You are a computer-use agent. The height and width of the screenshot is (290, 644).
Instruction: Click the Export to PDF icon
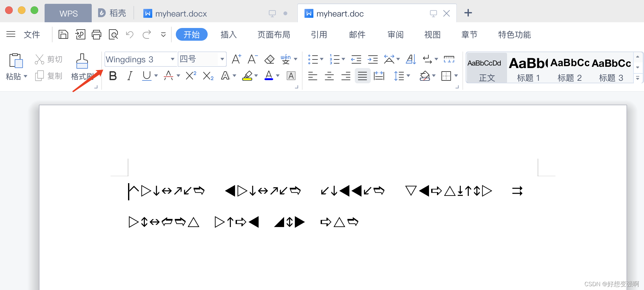pos(80,34)
